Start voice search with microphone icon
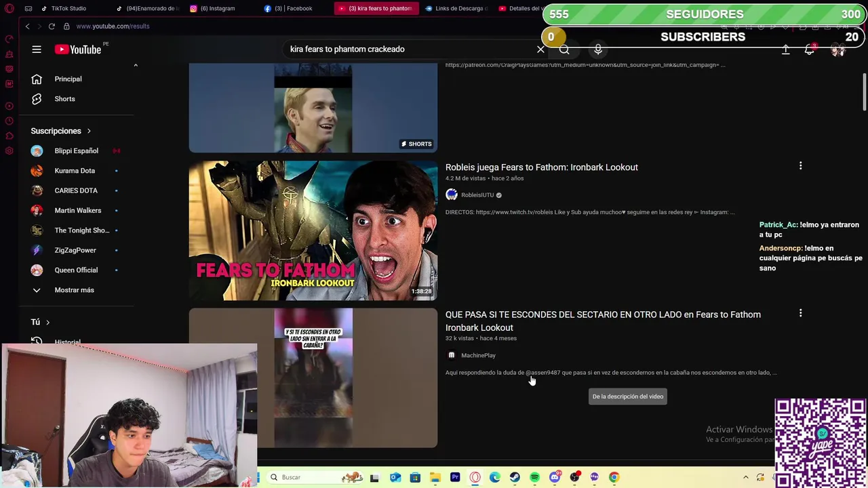 [598, 49]
